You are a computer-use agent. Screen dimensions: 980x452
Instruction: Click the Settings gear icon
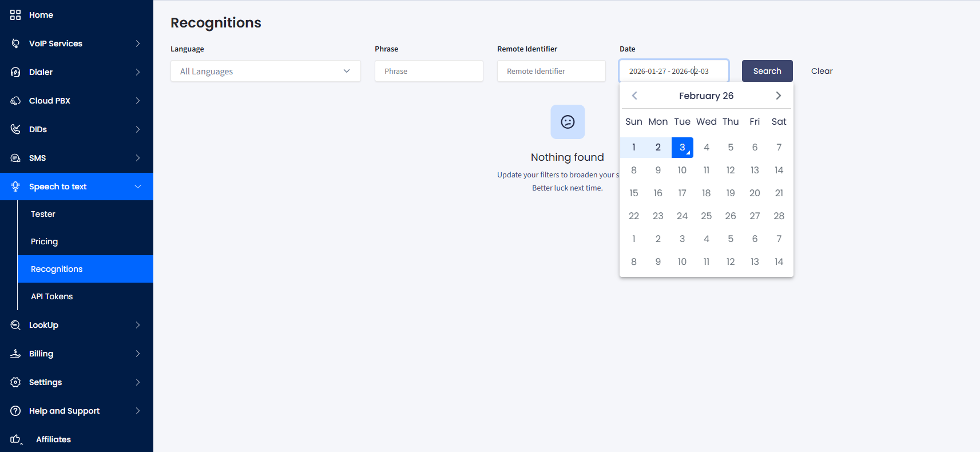(15, 382)
